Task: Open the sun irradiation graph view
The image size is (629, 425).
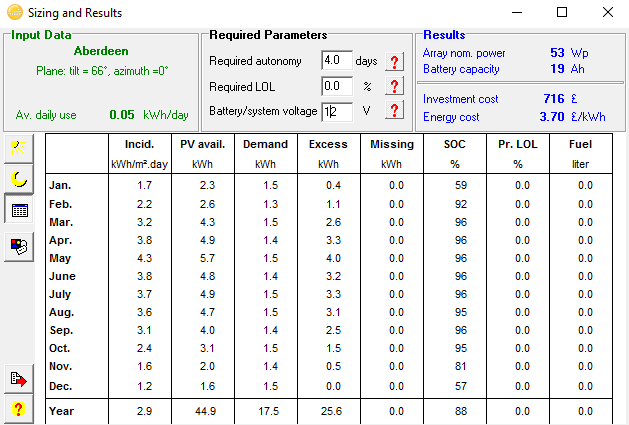Action: (19, 148)
